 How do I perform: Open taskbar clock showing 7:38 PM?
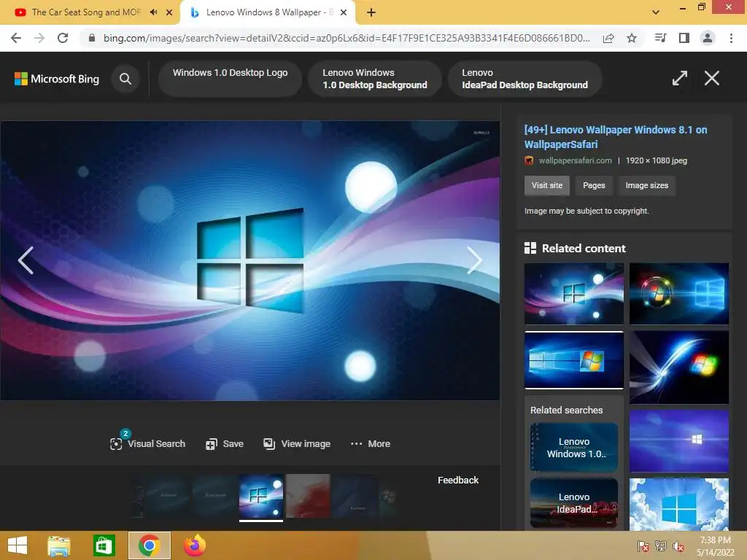click(715, 546)
